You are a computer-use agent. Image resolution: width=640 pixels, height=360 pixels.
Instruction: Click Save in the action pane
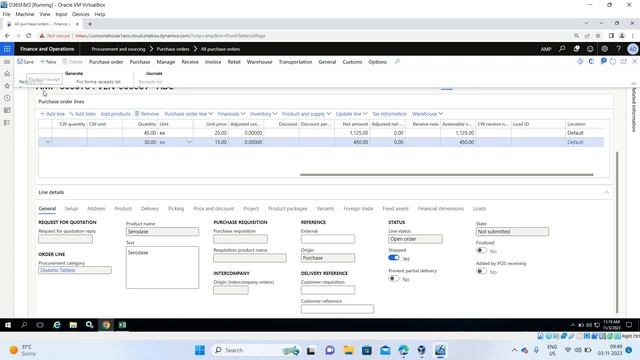point(26,62)
